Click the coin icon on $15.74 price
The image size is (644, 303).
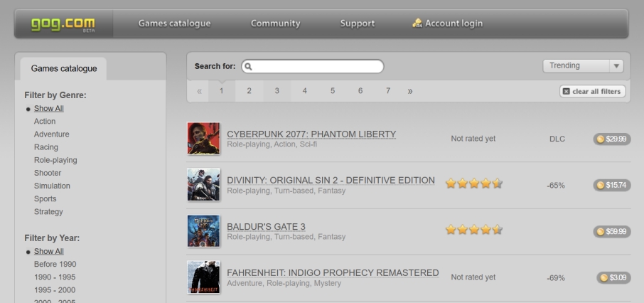(601, 185)
